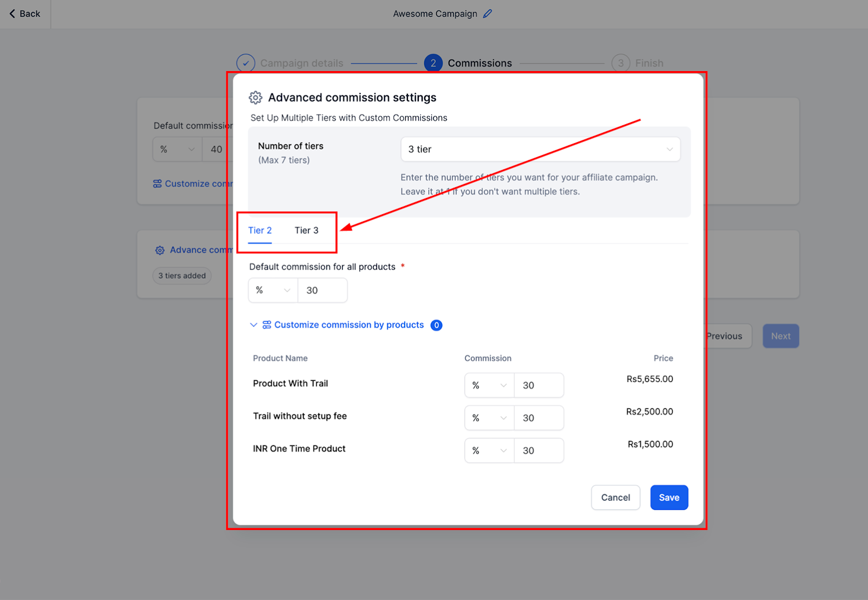
Task: Open background default commission % dropdown
Action: click(x=177, y=149)
